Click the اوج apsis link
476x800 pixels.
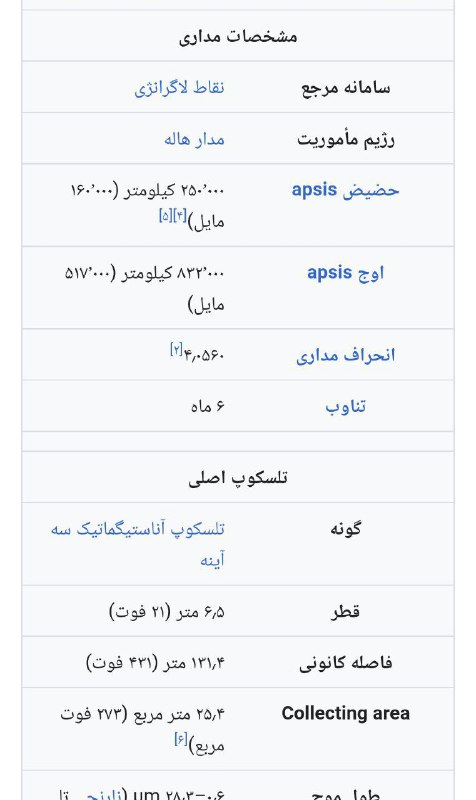coord(345,273)
